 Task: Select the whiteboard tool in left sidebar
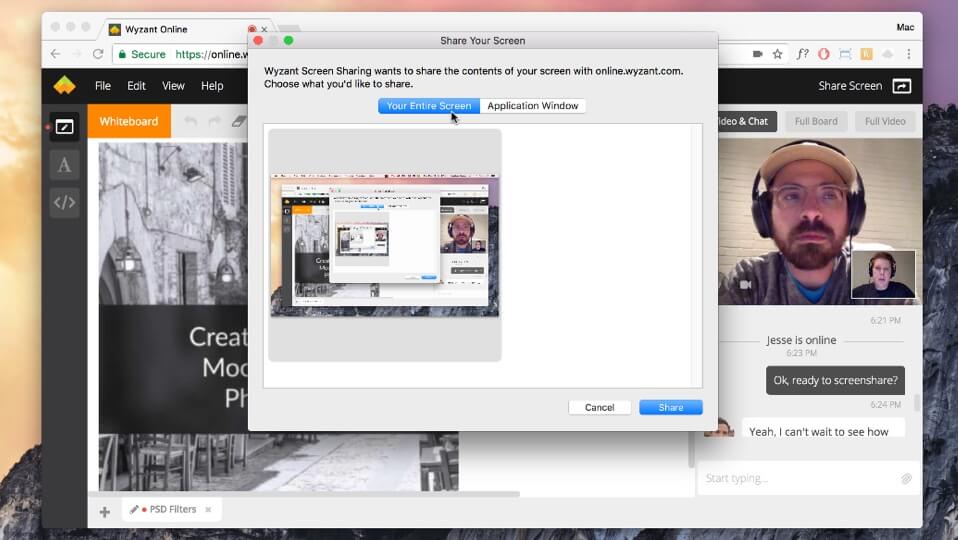(x=64, y=127)
